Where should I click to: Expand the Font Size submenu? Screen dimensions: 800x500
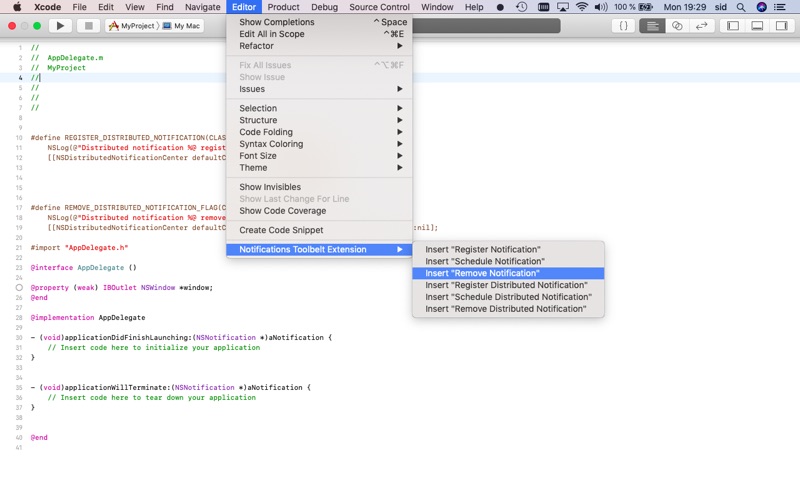[319, 156]
